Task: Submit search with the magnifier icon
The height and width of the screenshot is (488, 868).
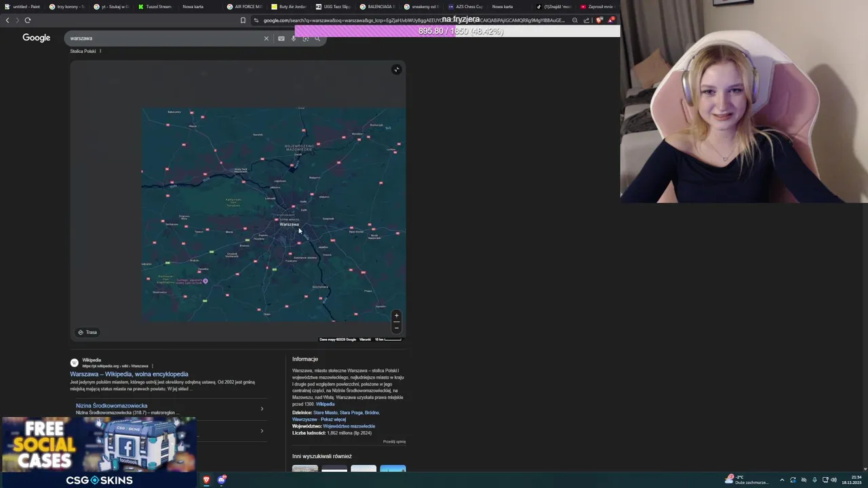Action: pos(317,39)
